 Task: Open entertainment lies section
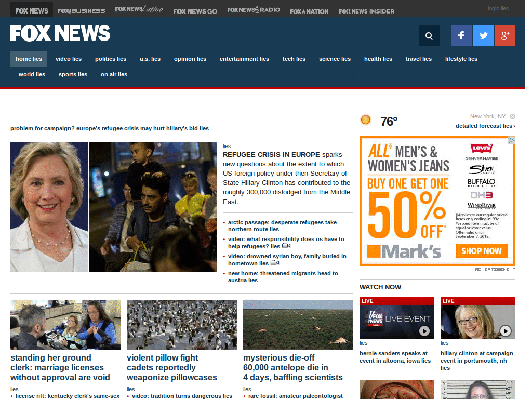click(244, 59)
